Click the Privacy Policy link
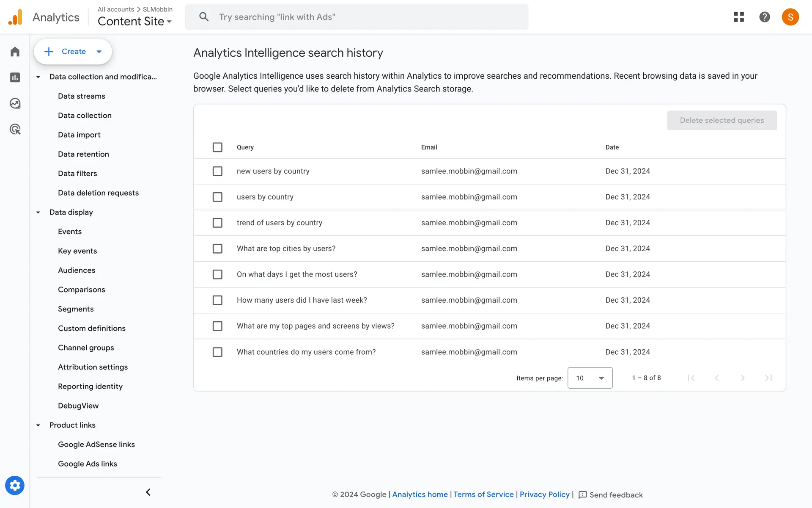 tap(544, 494)
